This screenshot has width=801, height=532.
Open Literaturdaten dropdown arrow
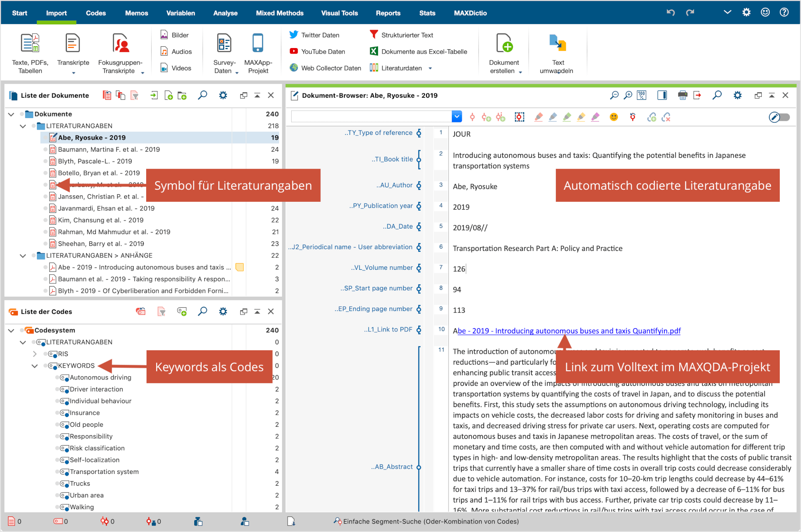click(x=431, y=68)
